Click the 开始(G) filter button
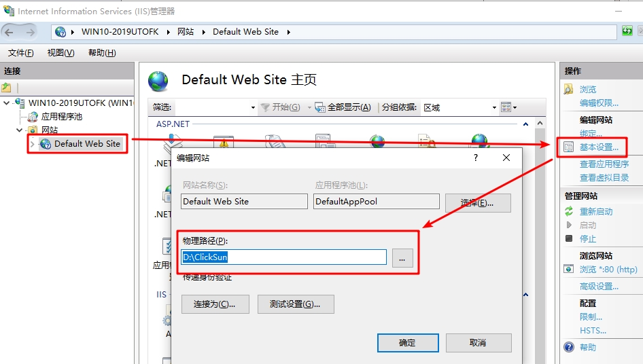This screenshot has width=643, height=364. [x=281, y=107]
